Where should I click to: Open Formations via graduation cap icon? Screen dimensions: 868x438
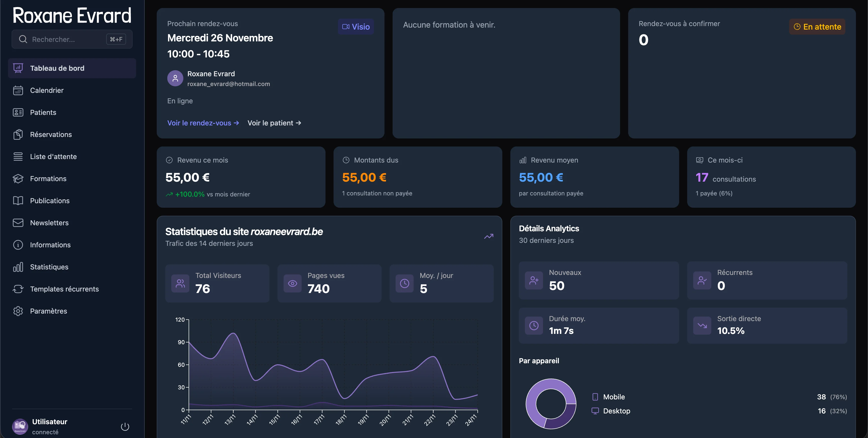tap(18, 178)
